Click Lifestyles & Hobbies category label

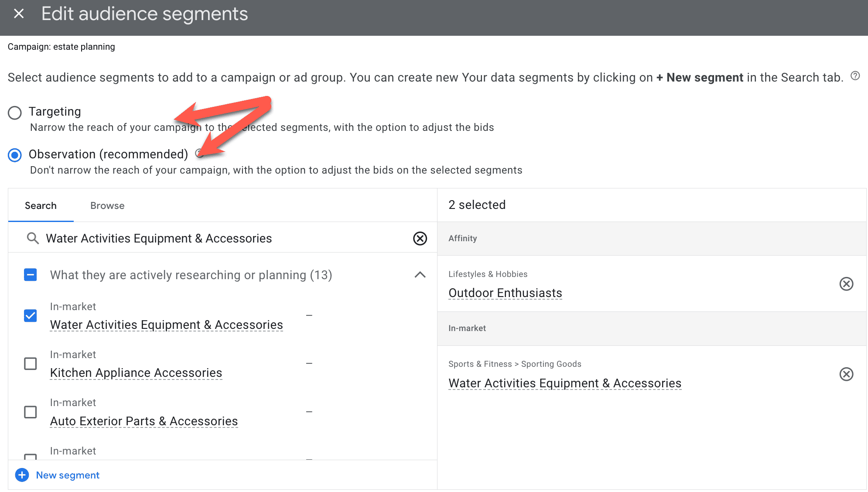(x=488, y=274)
